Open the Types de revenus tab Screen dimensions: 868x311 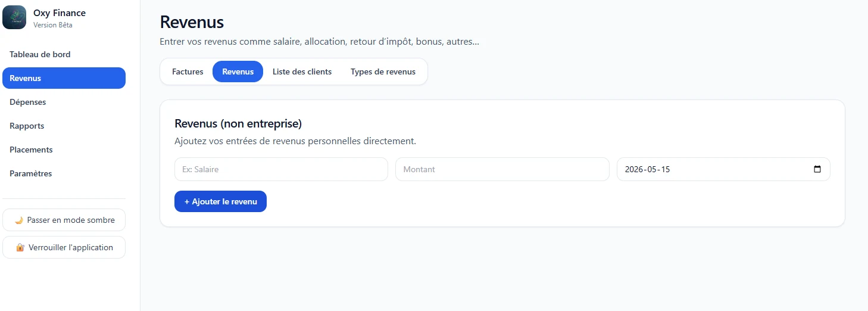(x=383, y=71)
